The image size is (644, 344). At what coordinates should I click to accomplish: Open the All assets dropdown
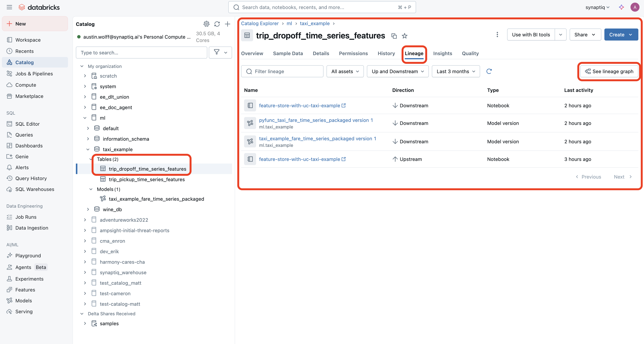coord(345,71)
